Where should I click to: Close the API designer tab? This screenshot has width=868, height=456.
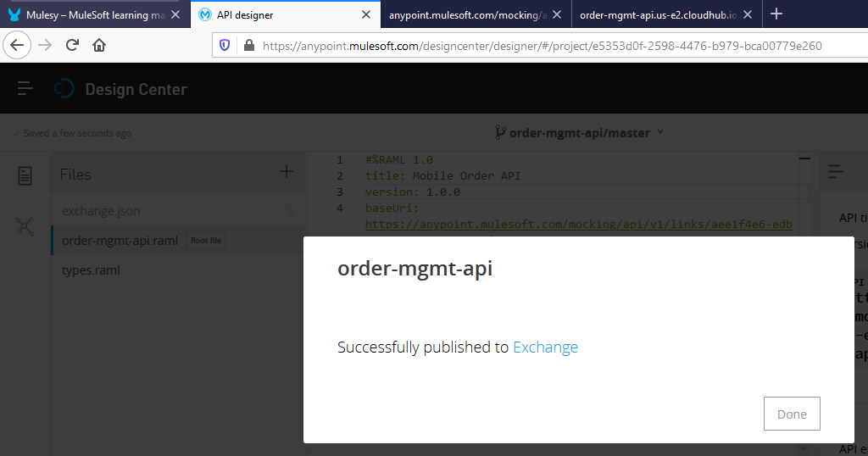tap(366, 15)
